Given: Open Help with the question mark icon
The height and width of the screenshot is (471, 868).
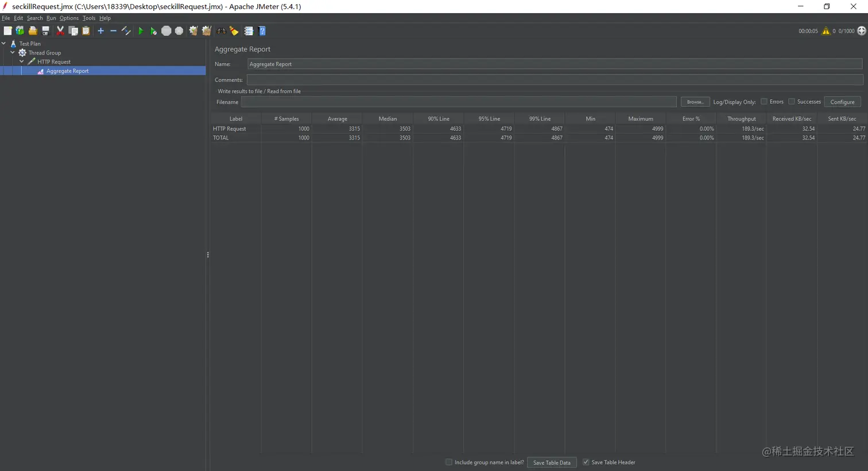Looking at the screenshot, I should 262,31.
